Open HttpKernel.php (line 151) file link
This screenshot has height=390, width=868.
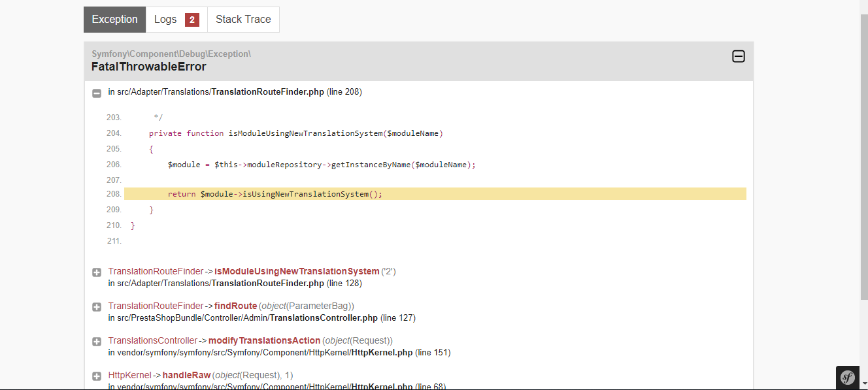(279, 352)
